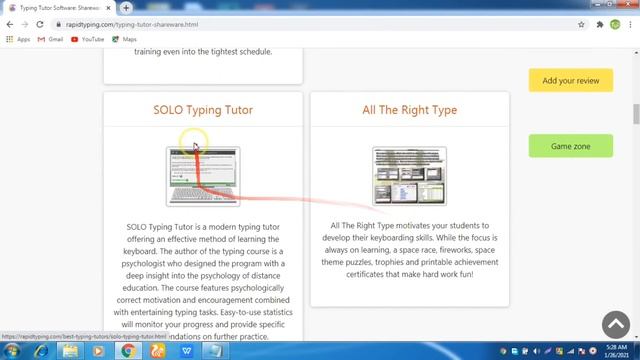Click the SOLO Typing Tutor screenshot thumbnail
640x360 pixels.
point(203,176)
